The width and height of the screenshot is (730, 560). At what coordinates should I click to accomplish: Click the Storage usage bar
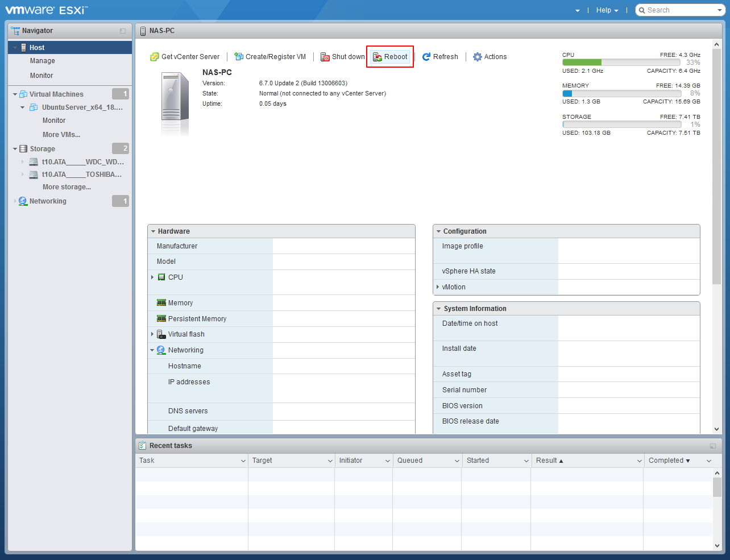[621, 125]
